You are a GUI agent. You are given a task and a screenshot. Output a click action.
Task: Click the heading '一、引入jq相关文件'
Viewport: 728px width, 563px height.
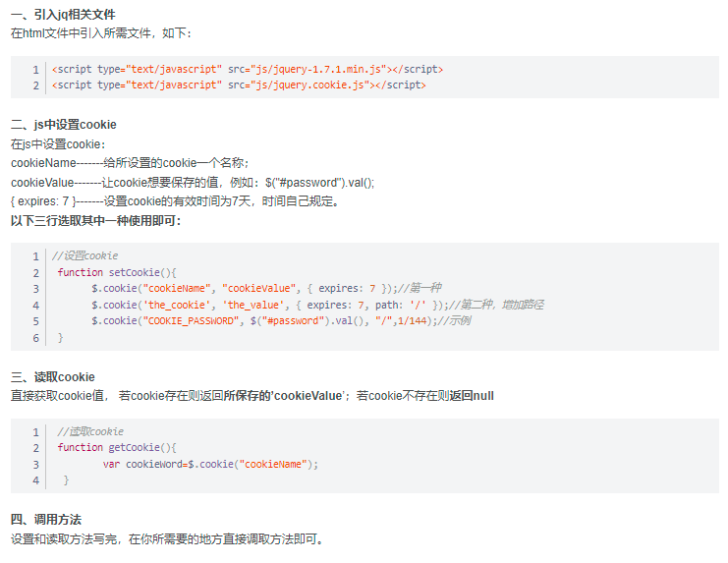(x=63, y=15)
